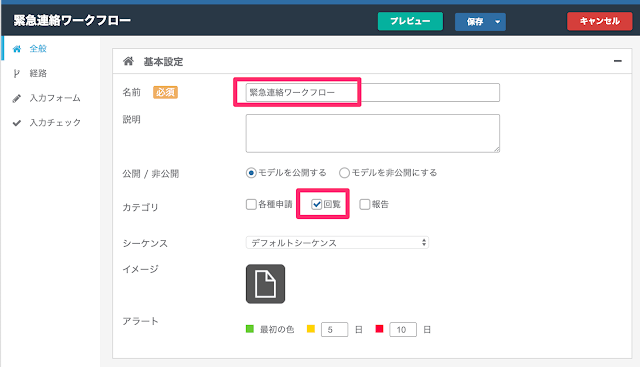Click the branch icon beside 経路
This screenshot has width=640, height=367.
(16, 73)
